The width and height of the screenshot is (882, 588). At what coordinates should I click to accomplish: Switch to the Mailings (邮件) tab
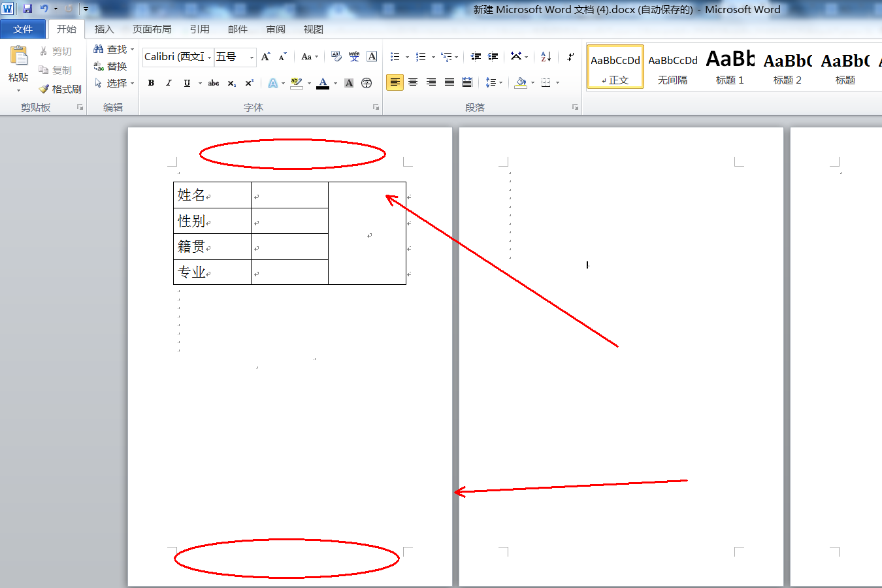238,29
